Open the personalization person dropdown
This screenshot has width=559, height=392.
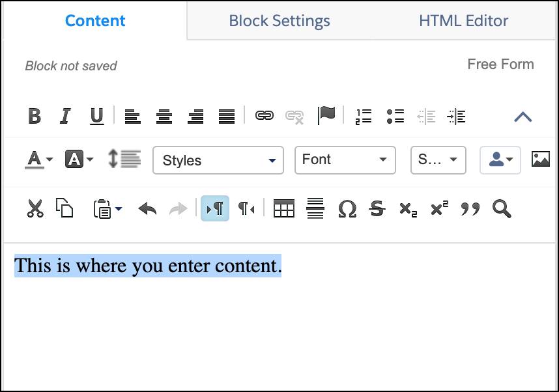[x=500, y=160]
